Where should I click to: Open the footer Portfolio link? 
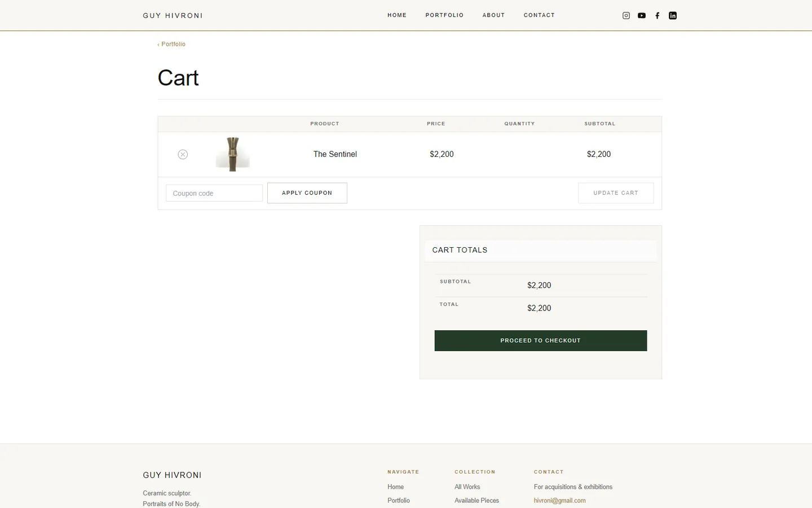coord(399,501)
